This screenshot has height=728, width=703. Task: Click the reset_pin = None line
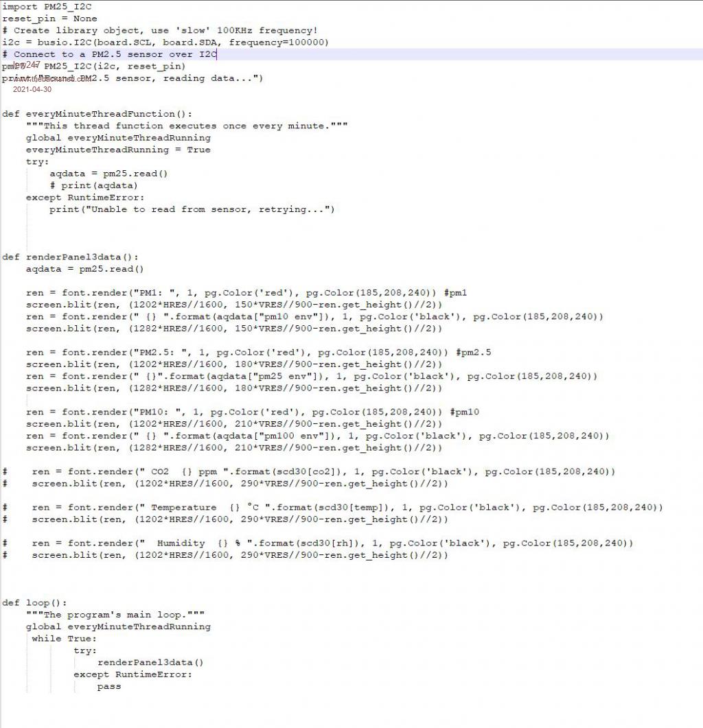click(x=49, y=19)
